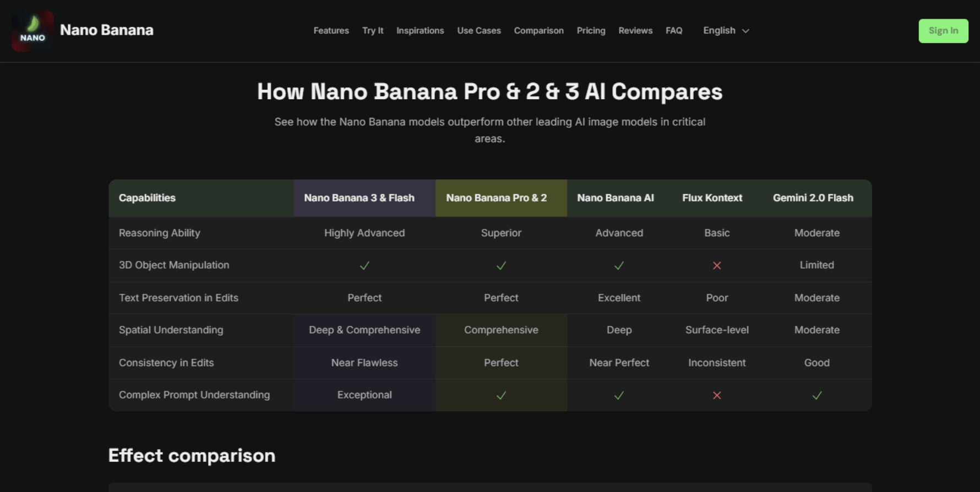Click the Nano Banana Pro & 2 column header
The image size is (980, 492).
click(x=496, y=198)
